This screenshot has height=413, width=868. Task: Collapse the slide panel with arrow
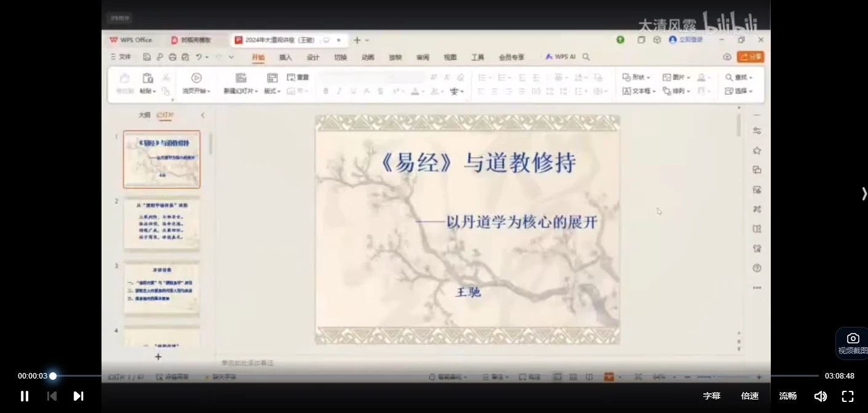coord(203,115)
